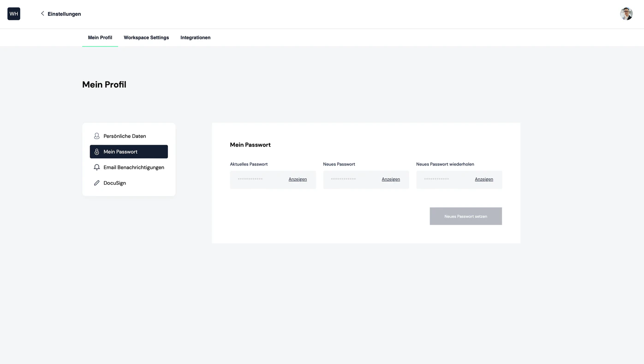Click the Einstellungen header text

coord(64,14)
